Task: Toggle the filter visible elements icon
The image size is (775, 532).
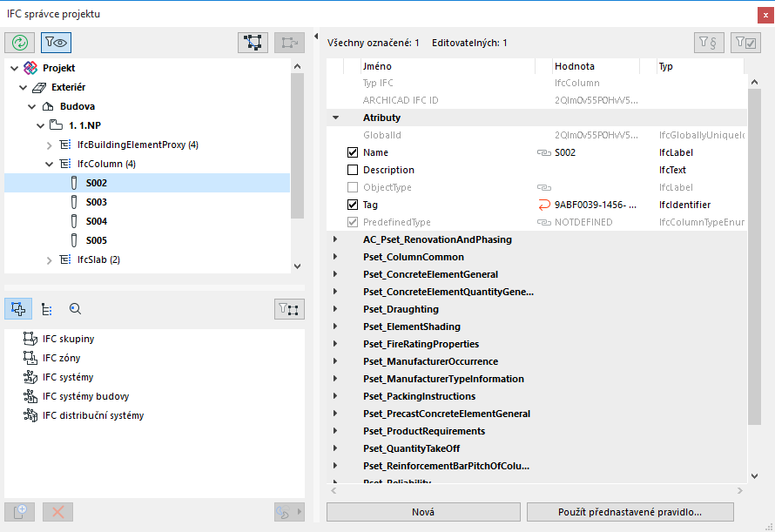Action: [56, 43]
